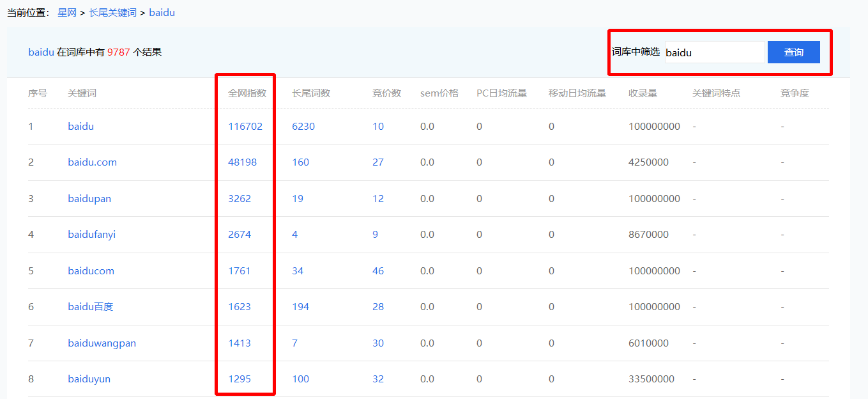The height and width of the screenshot is (399, 868).
Task: Click the PC日均流量 column header
Action: pyautogui.click(x=501, y=93)
